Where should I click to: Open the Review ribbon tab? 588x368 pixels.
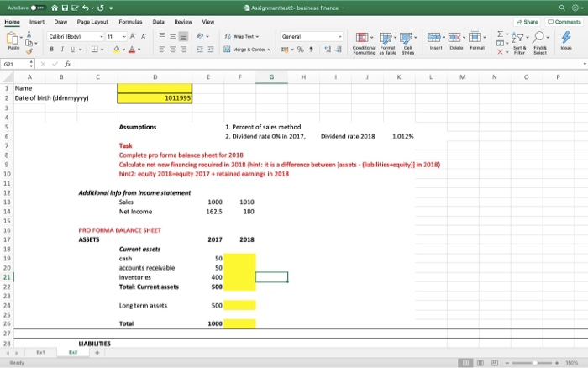coord(183,22)
